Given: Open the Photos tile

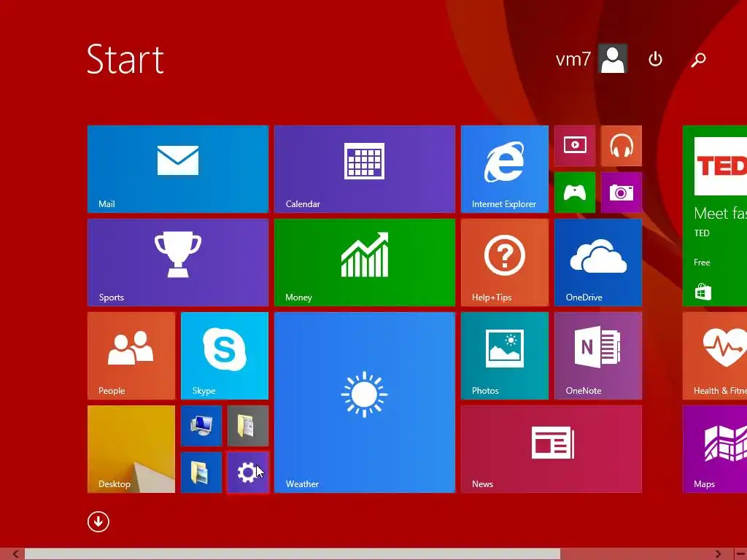Looking at the screenshot, I should tap(505, 356).
